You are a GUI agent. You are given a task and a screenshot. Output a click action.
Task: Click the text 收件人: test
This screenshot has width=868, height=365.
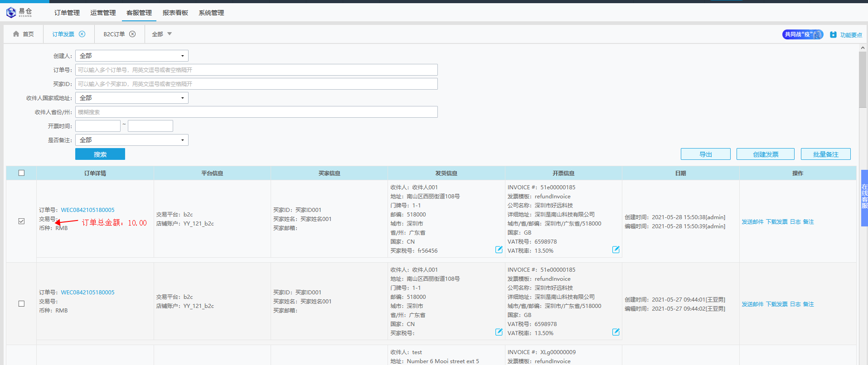coord(406,352)
